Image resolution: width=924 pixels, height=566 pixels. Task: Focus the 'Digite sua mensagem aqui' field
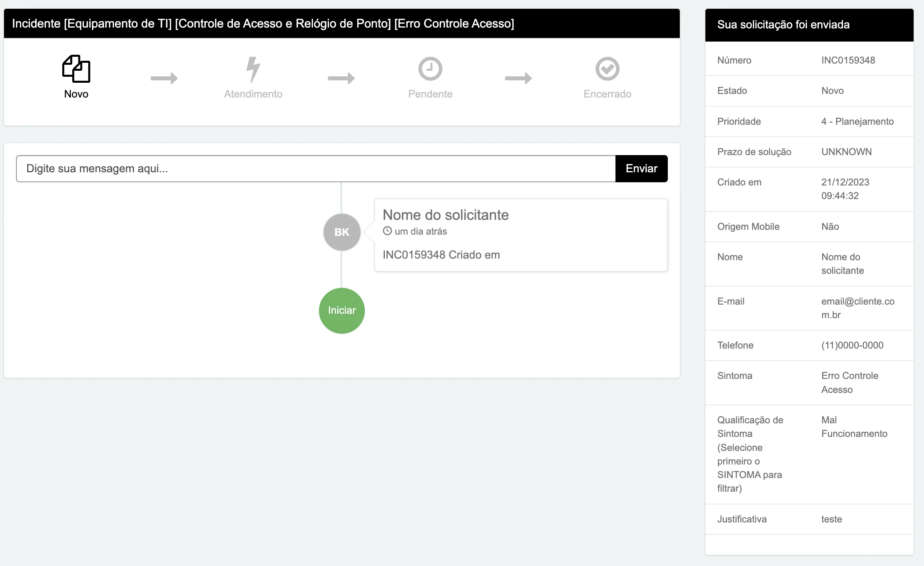(x=316, y=169)
